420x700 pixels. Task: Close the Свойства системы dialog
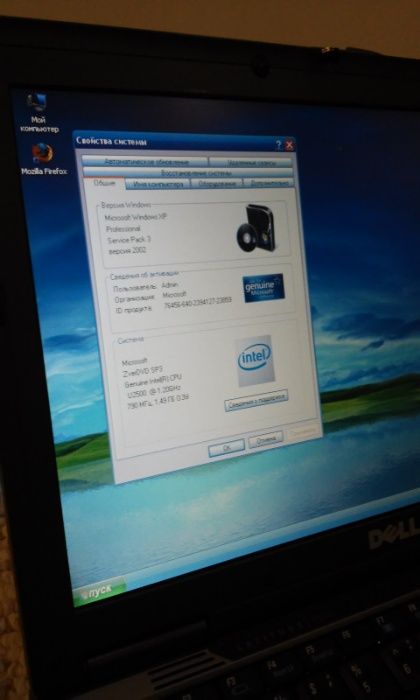(289, 145)
